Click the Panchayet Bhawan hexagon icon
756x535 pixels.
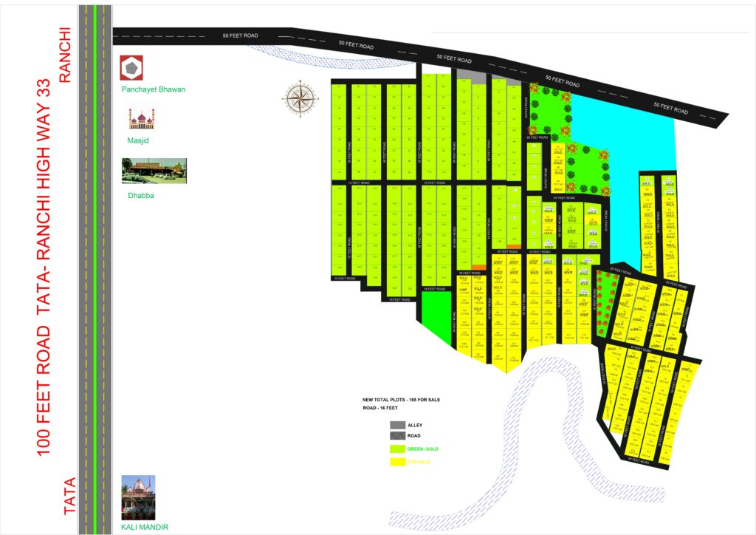(132, 67)
